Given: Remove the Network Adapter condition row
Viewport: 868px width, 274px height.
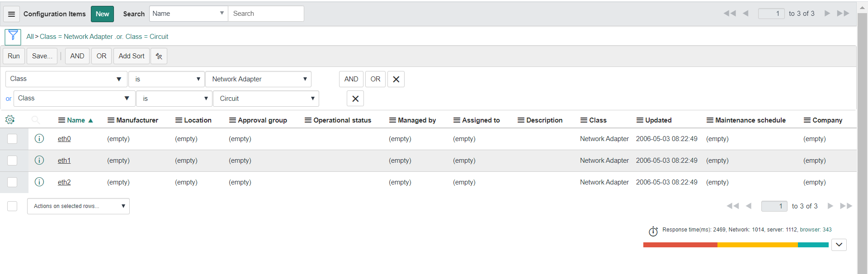Looking at the screenshot, I should (396, 79).
